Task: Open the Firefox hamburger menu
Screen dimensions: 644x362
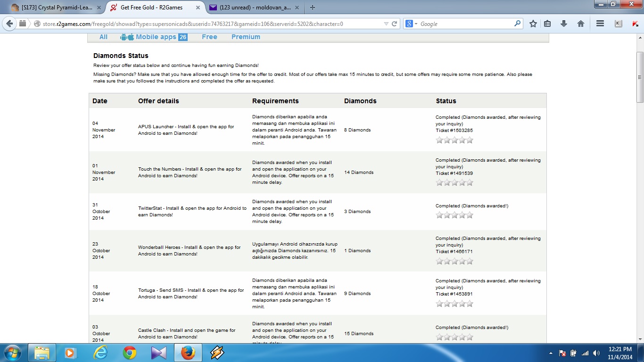Action: [600, 24]
